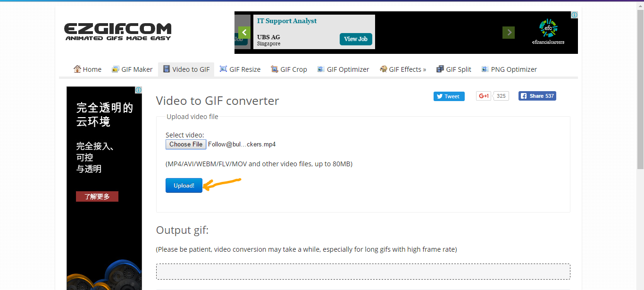
Task: Click the Tweet button
Action: tap(449, 96)
